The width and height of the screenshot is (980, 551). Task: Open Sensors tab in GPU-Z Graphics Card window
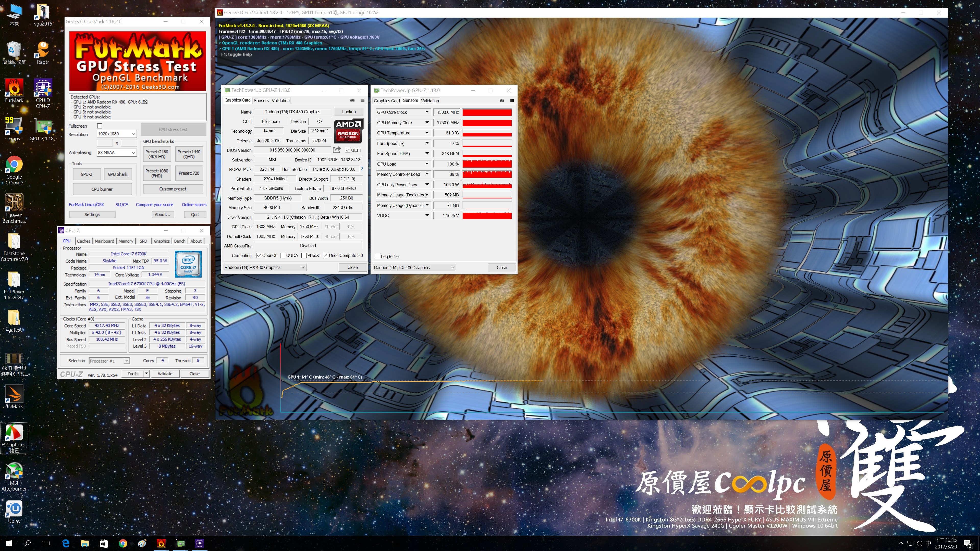[261, 101]
